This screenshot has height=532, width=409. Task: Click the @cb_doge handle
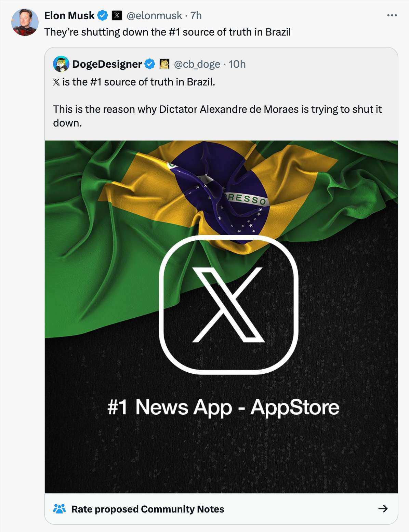pyautogui.click(x=197, y=64)
